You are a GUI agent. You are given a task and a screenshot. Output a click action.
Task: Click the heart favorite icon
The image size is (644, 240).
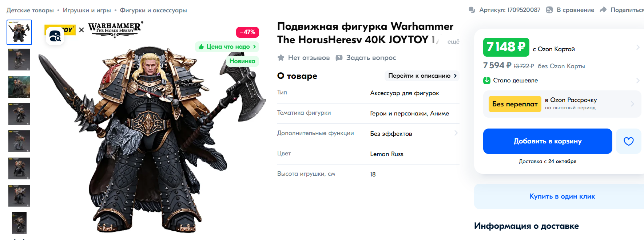(x=628, y=141)
